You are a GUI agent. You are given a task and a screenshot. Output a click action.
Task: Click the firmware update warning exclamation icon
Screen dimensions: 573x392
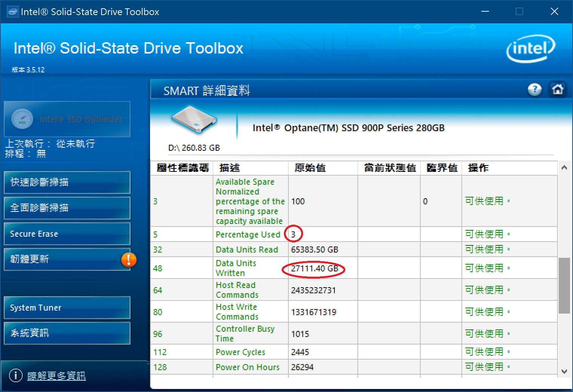(x=129, y=260)
